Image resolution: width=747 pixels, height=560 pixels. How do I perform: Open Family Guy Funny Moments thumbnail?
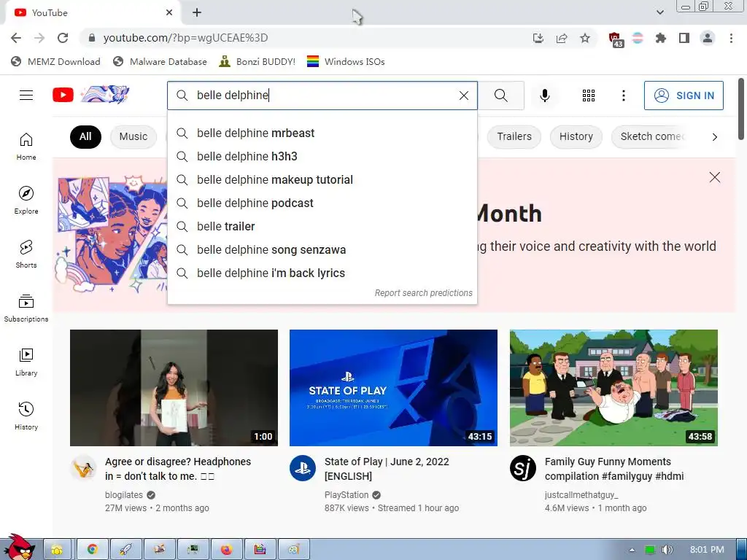[x=614, y=388]
